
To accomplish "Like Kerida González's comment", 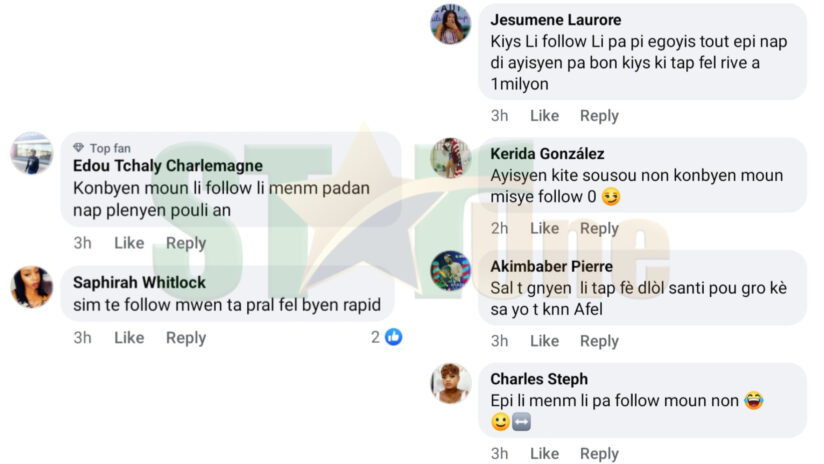I will click(544, 228).
